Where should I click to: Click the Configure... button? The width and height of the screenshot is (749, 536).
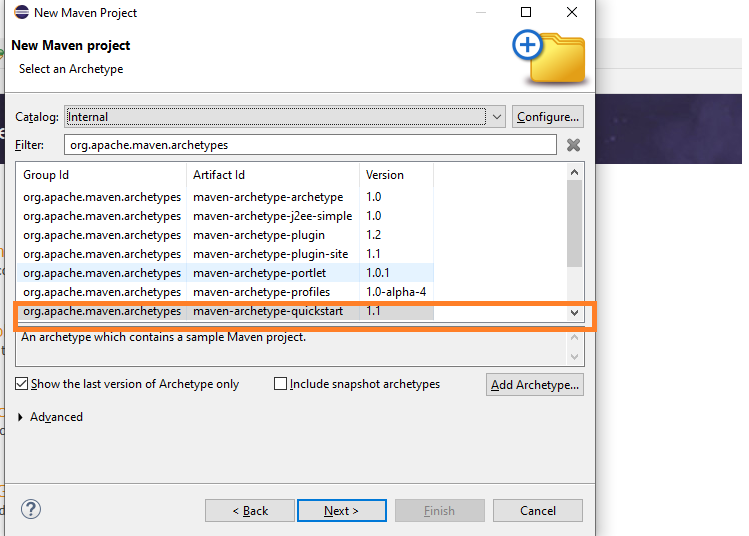click(x=547, y=117)
